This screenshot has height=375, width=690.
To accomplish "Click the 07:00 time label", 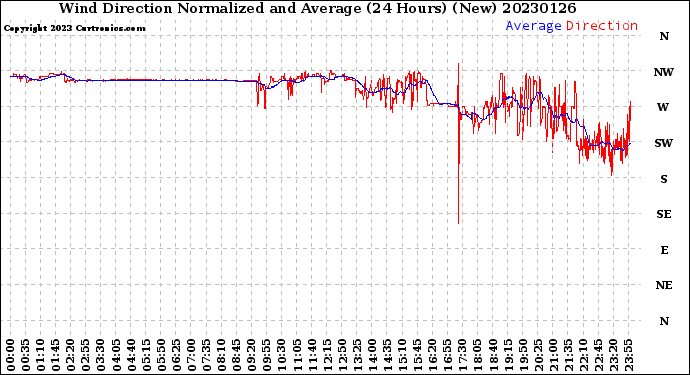I will click(x=191, y=355).
